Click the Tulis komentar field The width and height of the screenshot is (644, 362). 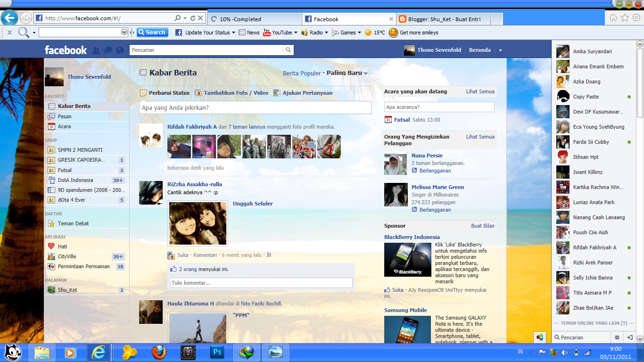(x=261, y=283)
